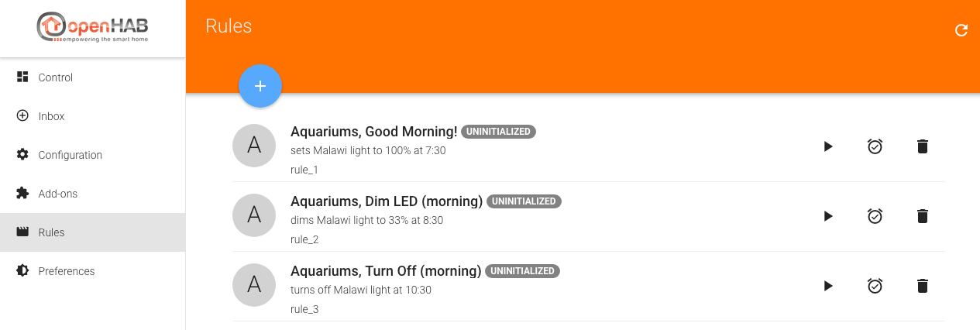Select Rules in the sidebar
The height and width of the screenshot is (330, 980).
point(93,232)
